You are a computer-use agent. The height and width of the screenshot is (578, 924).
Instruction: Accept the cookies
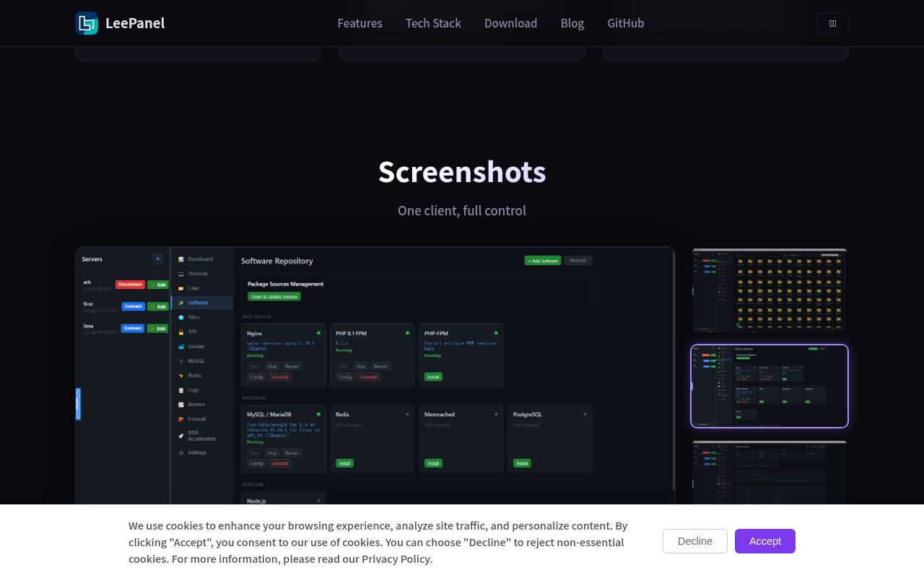[x=765, y=541]
